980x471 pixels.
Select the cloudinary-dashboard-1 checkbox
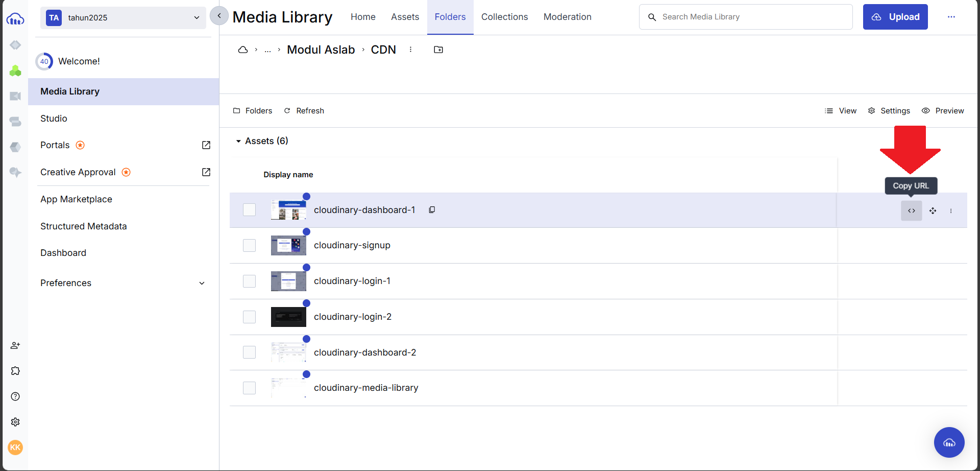249,210
